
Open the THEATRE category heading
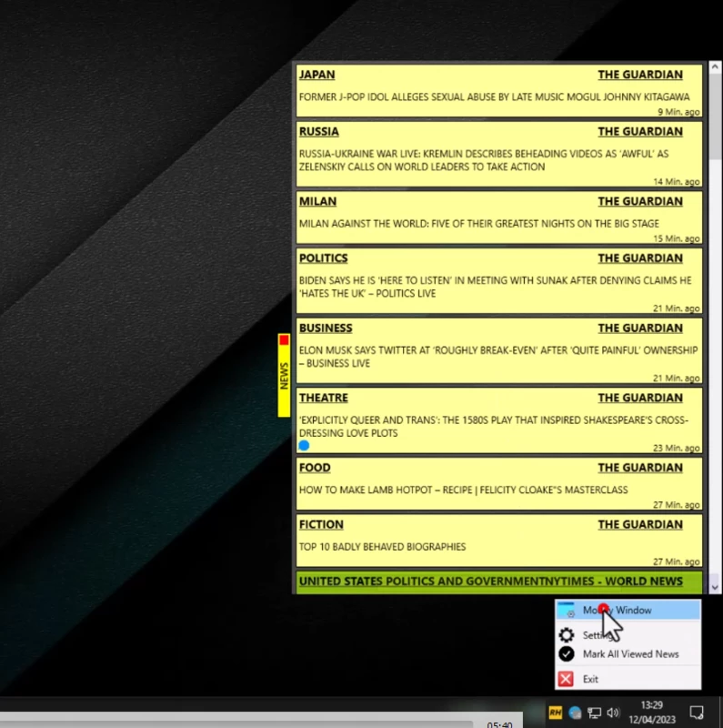click(324, 398)
